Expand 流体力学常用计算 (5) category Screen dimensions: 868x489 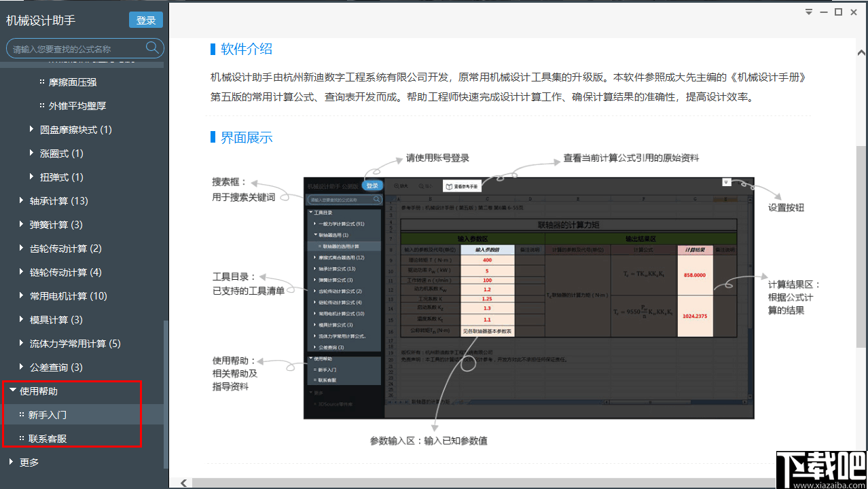[22, 343]
